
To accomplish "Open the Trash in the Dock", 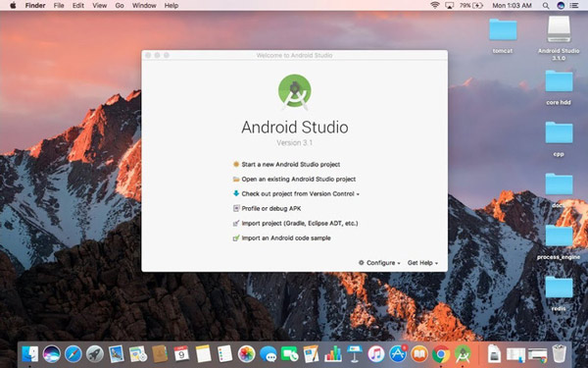I will 560,353.
